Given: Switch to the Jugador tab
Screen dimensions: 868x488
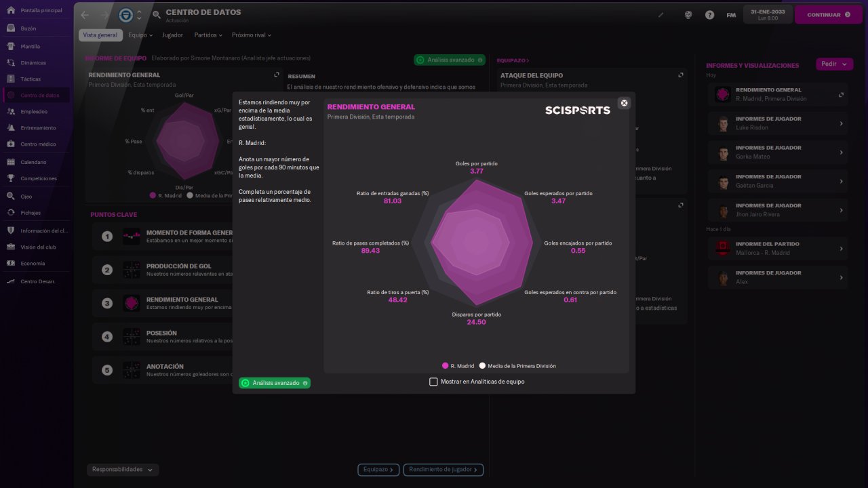Looking at the screenshot, I should pos(172,35).
